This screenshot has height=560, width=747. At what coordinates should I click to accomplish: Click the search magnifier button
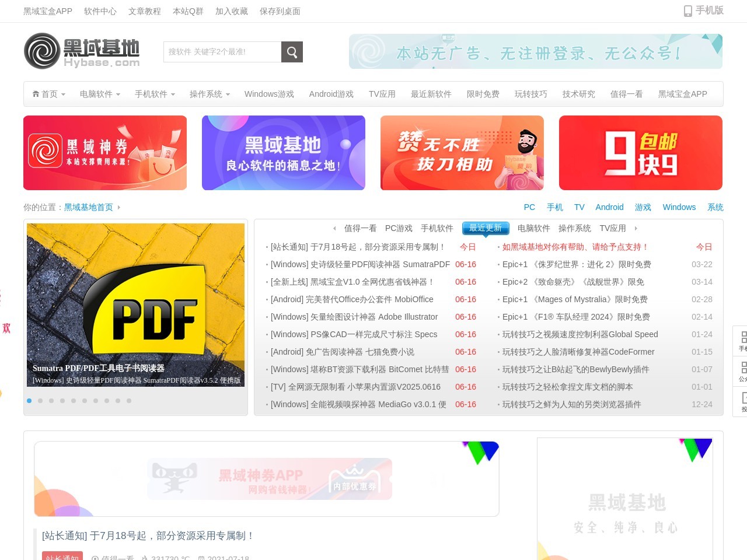pos(292,52)
